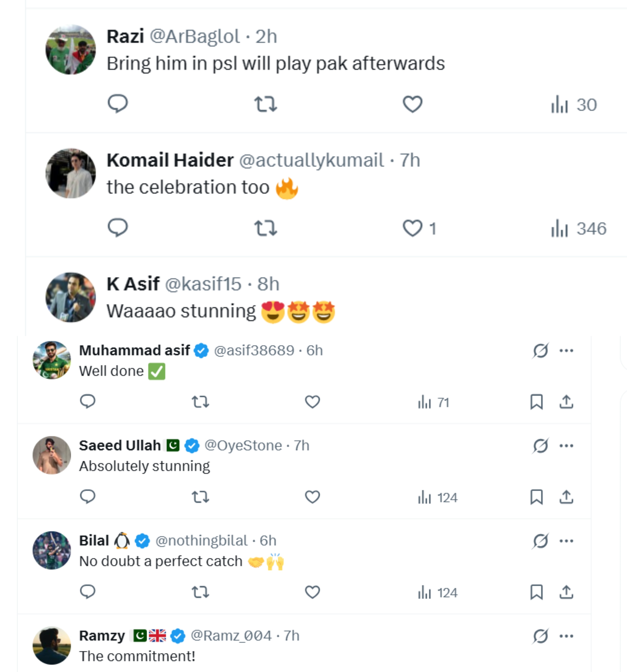Like Razi's tweet about psl
The image size is (627, 672).
(x=413, y=104)
